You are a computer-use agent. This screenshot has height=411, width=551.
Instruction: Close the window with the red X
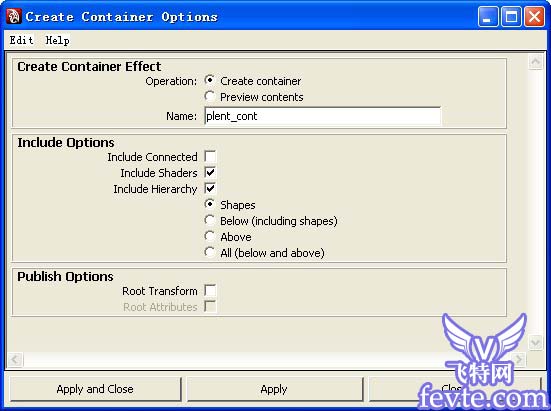(x=534, y=17)
